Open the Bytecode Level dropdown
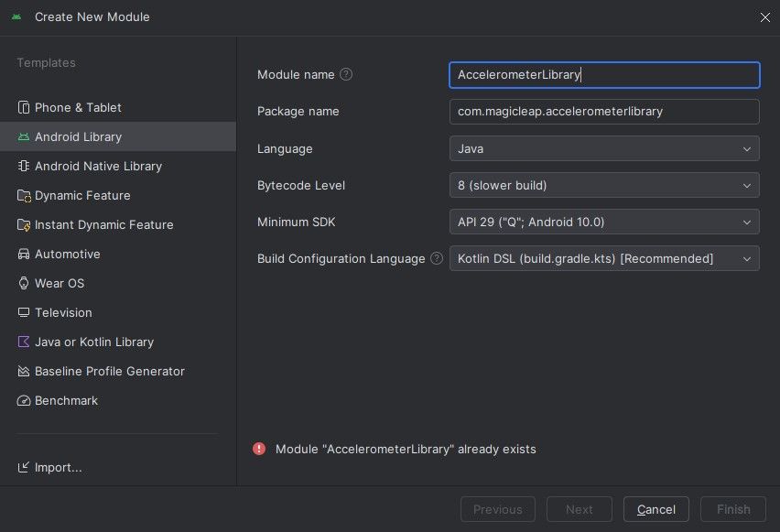Screen dimensions: 780x532 pyautogui.click(x=604, y=185)
